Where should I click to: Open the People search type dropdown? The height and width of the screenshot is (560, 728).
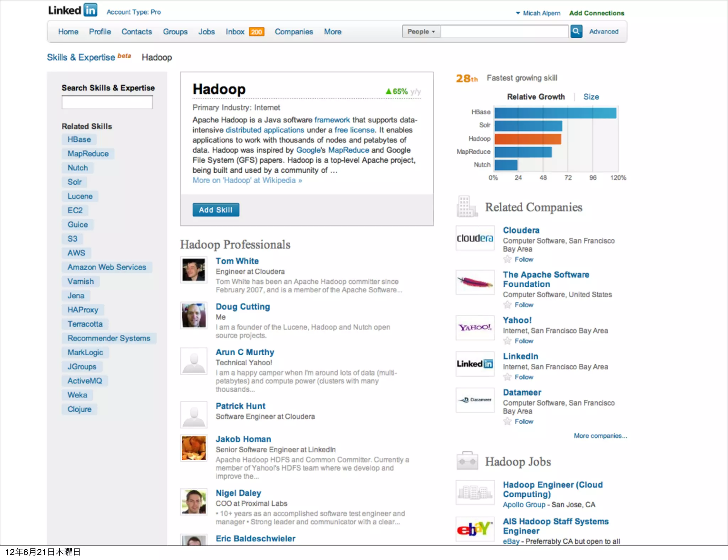(x=421, y=32)
